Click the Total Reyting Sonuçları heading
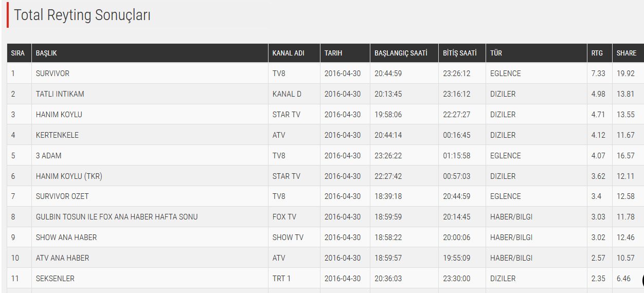The image size is (644, 293). pos(82,15)
